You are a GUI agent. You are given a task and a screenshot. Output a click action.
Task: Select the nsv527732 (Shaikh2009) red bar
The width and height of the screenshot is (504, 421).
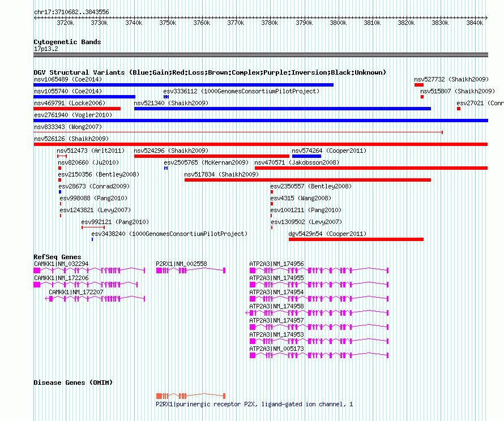pyautogui.click(x=419, y=85)
